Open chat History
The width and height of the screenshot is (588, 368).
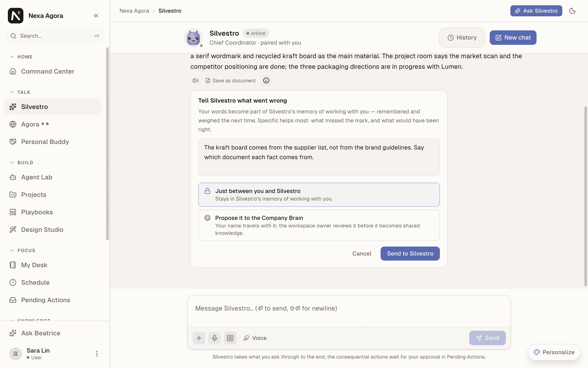(462, 38)
